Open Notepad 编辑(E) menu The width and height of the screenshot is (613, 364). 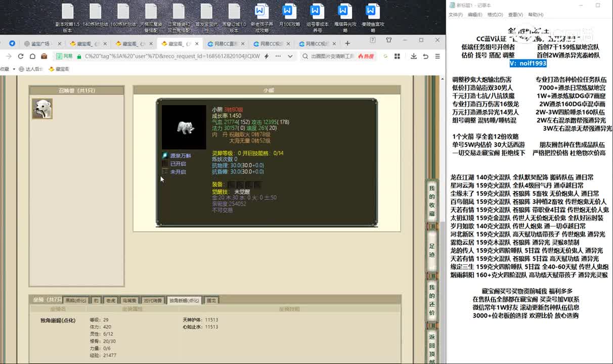pyautogui.click(x=475, y=15)
